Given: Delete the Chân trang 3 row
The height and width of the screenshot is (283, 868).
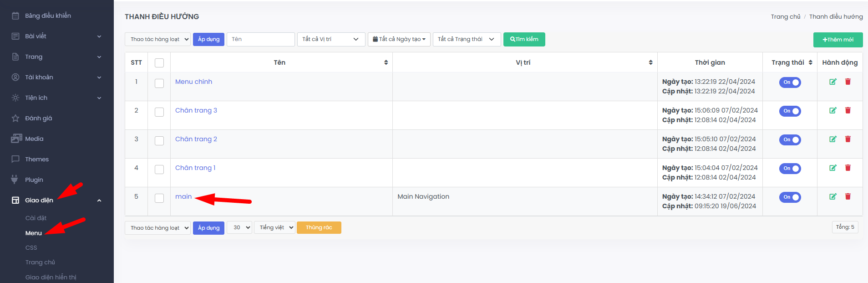Looking at the screenshot, I should tap(848, 110).
